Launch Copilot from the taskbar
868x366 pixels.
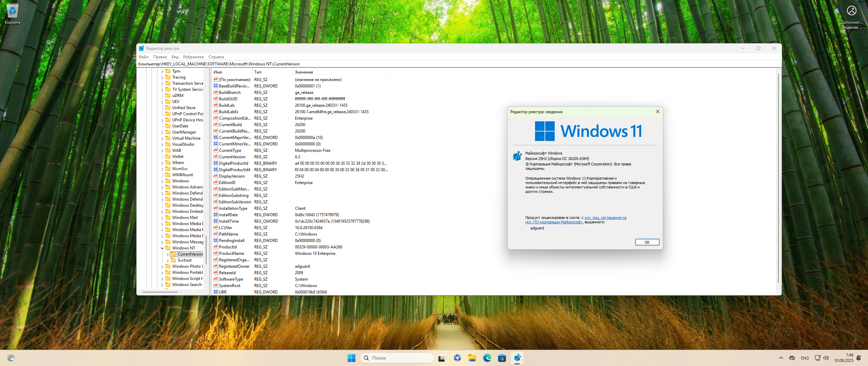click(457, 358)
